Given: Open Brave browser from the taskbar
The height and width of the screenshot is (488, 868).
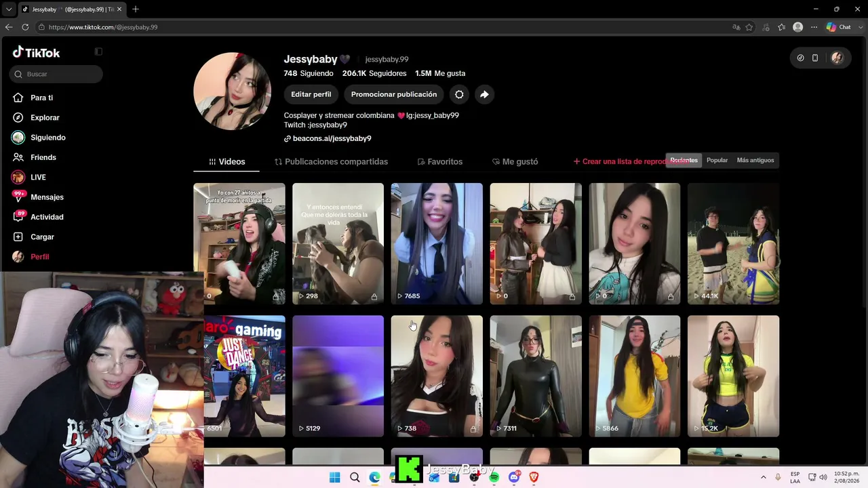Looking at the screenshot, I should (x=534, y=478).
